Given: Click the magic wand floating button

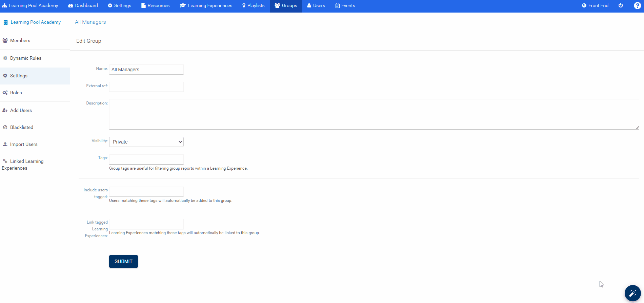Looking at the screenshot, I should click(632, 293).
